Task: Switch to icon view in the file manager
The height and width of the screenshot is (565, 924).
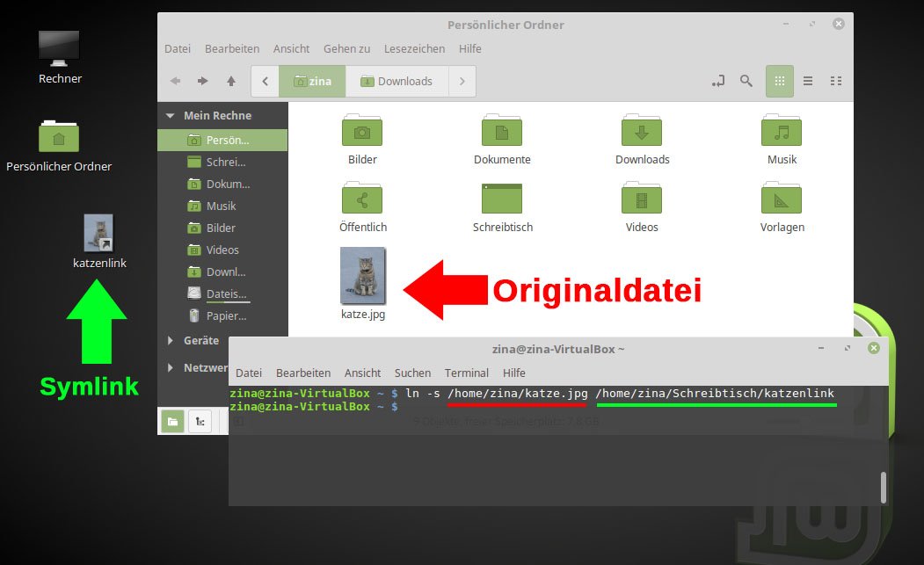Action: click(780, 80)
